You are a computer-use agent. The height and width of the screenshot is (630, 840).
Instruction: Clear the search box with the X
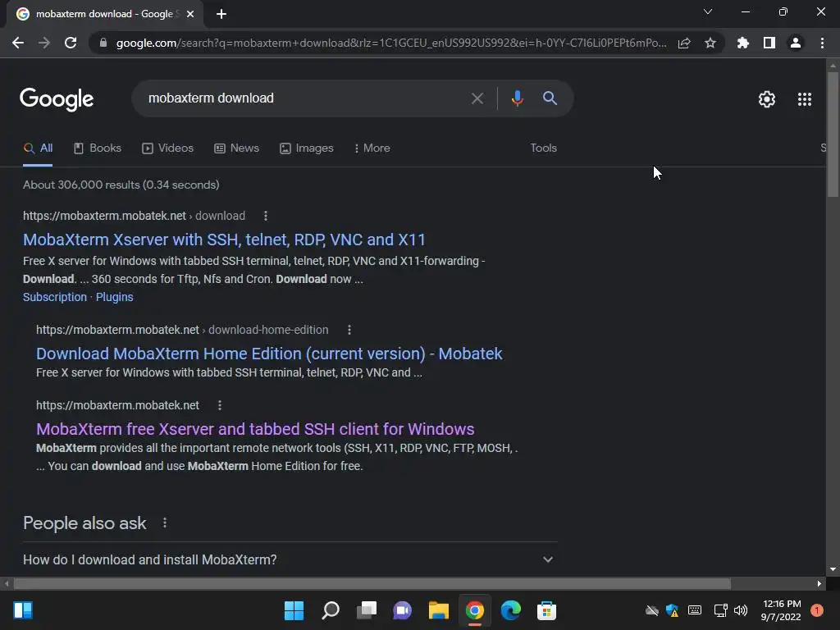pos(477,98)
